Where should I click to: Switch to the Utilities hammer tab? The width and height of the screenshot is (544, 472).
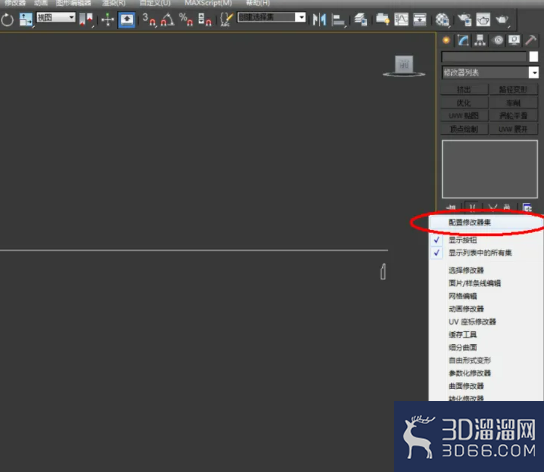click(530, 41)
